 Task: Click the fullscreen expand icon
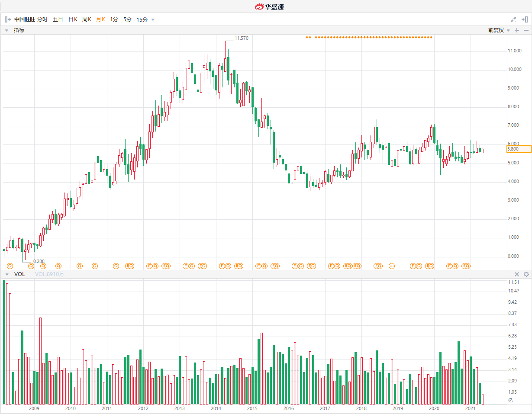513,19
